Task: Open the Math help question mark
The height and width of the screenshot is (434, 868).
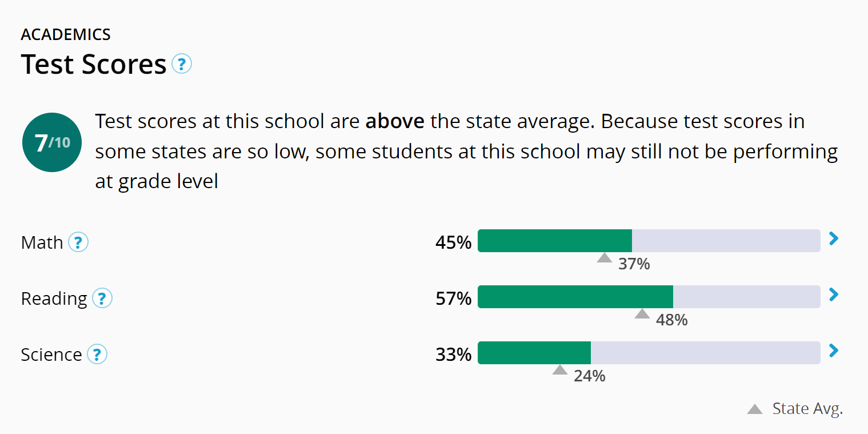Action: pos(78,242)
